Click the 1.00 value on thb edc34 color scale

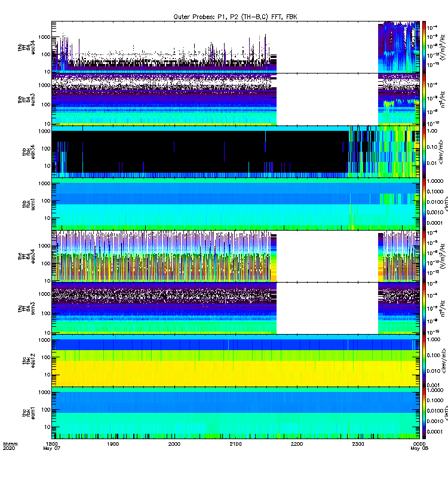tap(432, 131)
